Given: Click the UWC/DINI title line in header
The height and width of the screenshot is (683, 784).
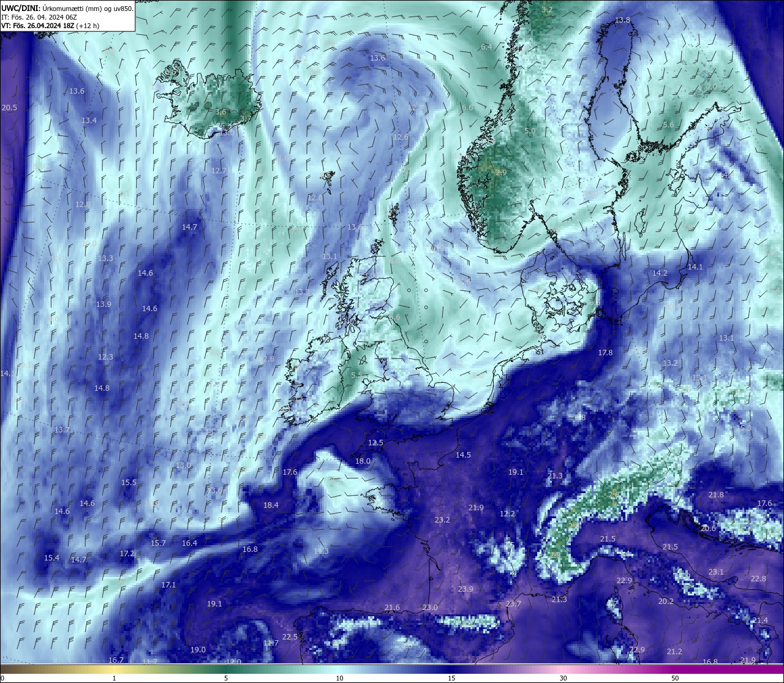Looking at the screenshot, I should pos(67,8).
